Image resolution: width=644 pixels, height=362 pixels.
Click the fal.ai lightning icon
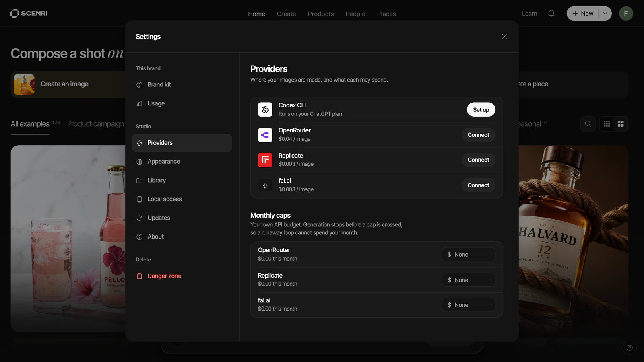pyautogui.click(x=265, y=185)
